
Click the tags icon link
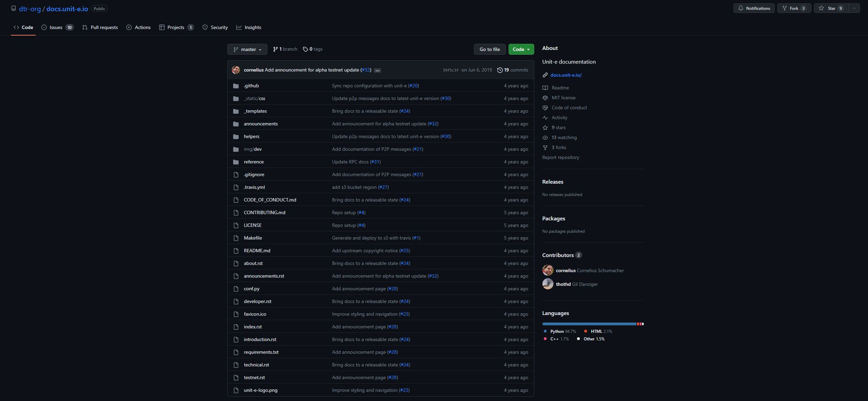pos(306,49)
